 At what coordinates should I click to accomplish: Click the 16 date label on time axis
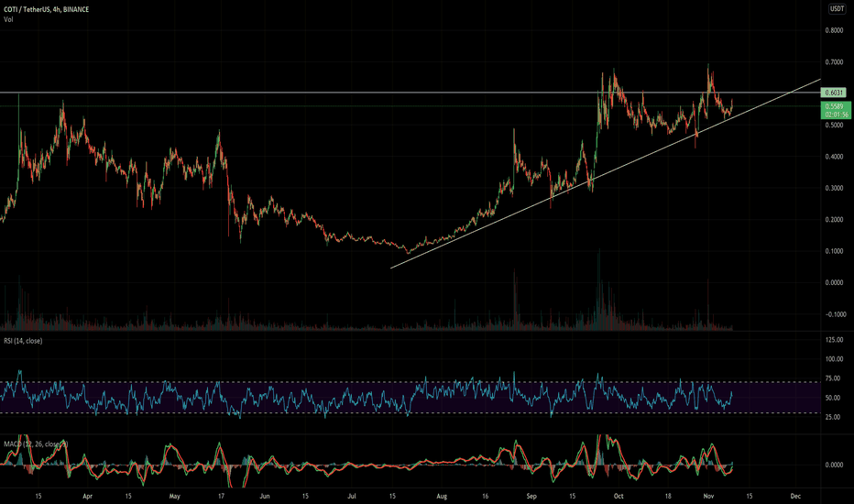(485, 497)
